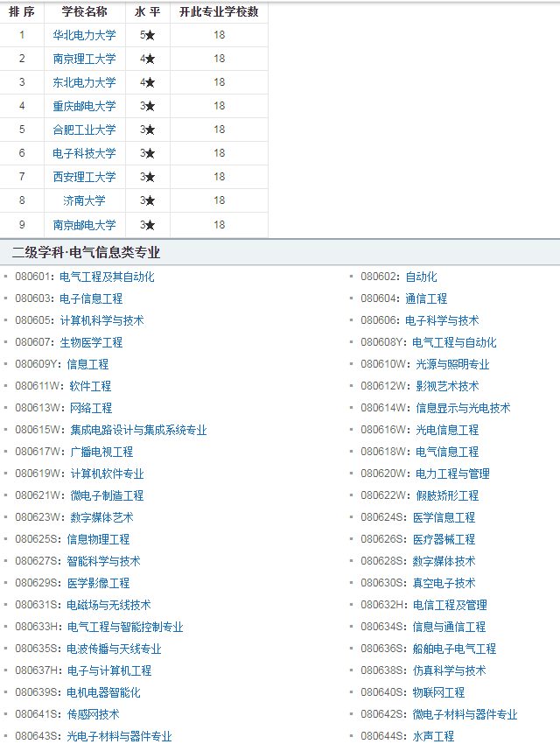Select 医学信息工程 link
Image resolution: width=560 pixels, height=744 pixels.
click(444, 517)
